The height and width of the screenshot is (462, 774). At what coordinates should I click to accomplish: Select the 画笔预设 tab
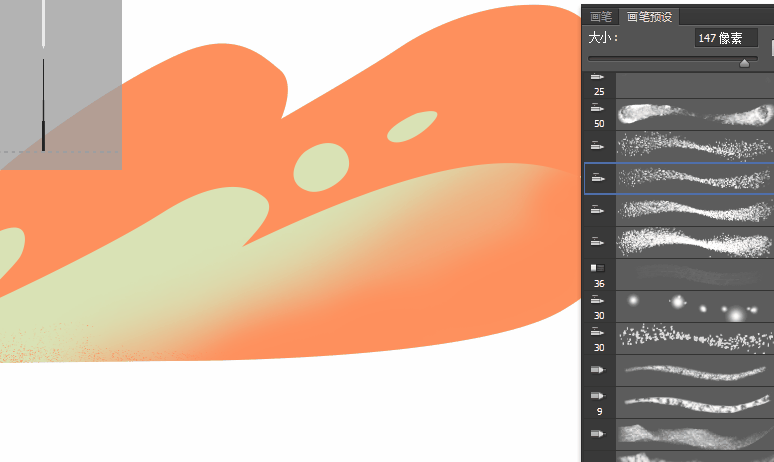649,16
